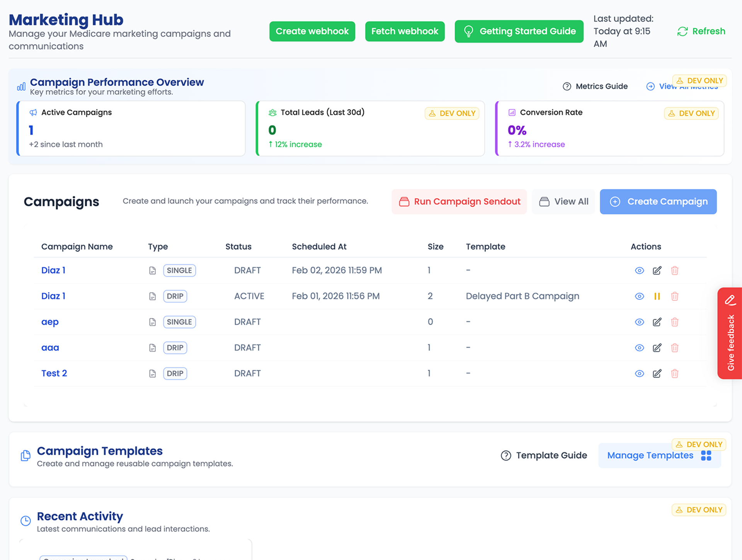View details of Test 2 campaign
Screen dimensions: 742x560
[639, 374]
